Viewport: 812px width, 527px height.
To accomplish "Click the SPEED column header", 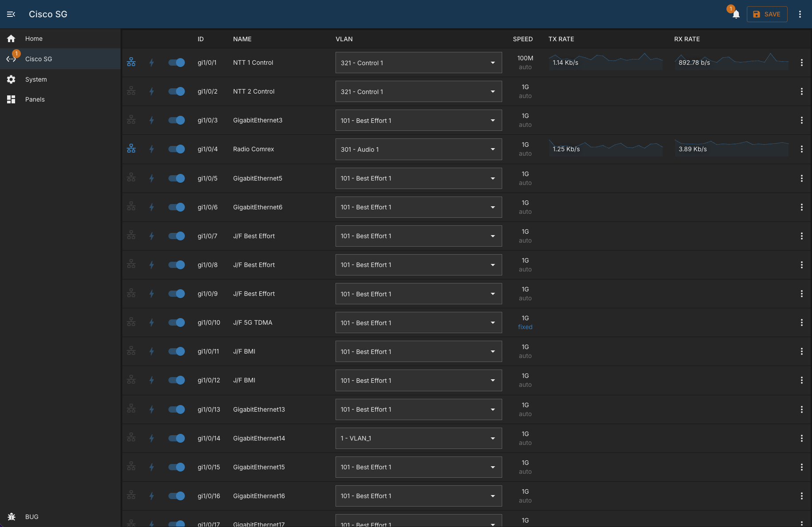I will coord(523,39).
